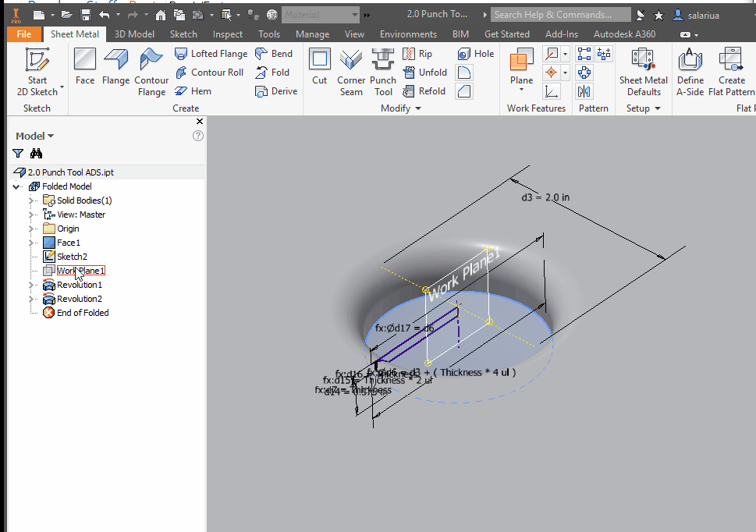
Task: Click the Search Help & Commands field
Action: coord(561,15)
